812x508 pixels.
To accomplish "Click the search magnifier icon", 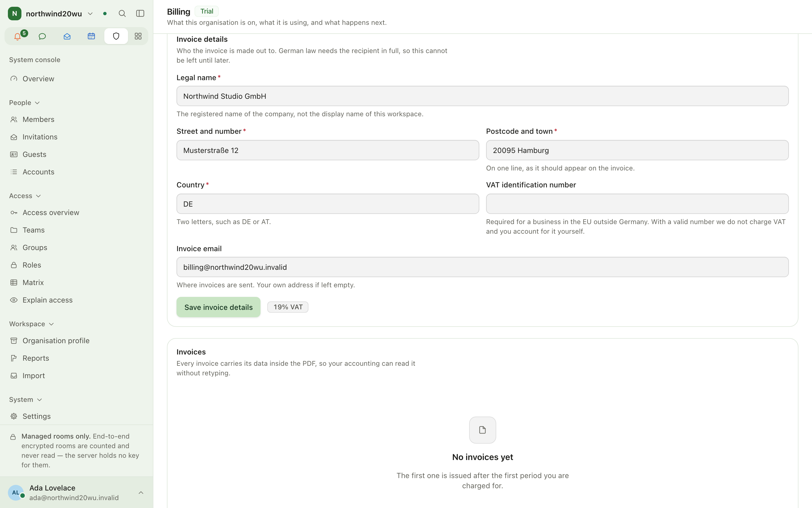I will pyautogui.click(x=122, y=14).
